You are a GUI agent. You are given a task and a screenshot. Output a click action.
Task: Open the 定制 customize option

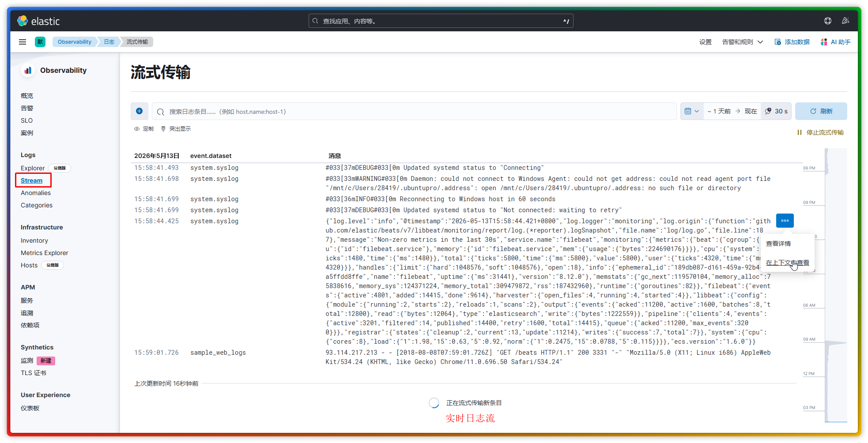coord(144,129)
